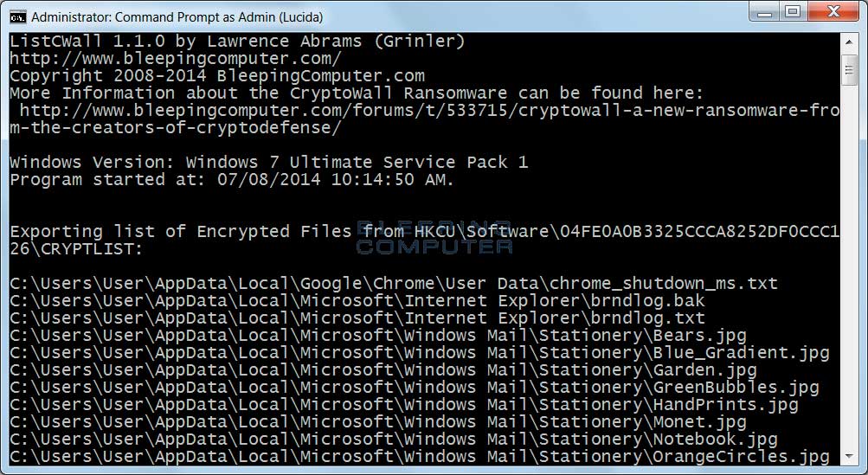The width and height of the screenshot is (868, 475).
Task: Click the Bleeping Computer watermark logo
Action: 434,237
